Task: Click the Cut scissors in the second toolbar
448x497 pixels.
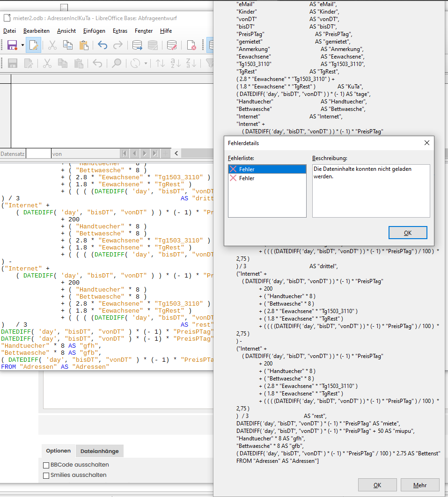Action: pos(47,63)
